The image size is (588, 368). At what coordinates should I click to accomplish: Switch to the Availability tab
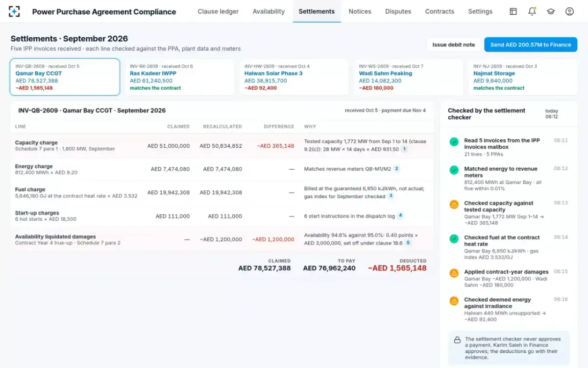coord(269,11)
